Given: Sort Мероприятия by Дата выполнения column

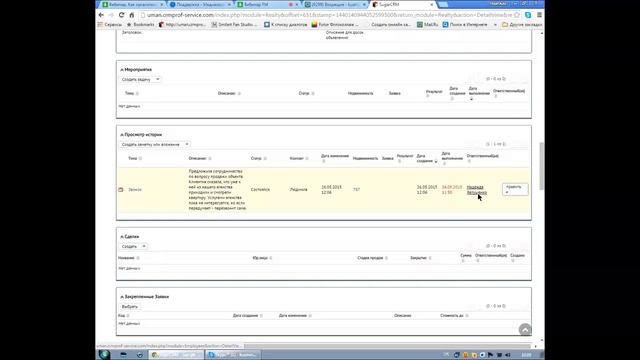Looking at the screenshot, I should click(x=479, y=93).
